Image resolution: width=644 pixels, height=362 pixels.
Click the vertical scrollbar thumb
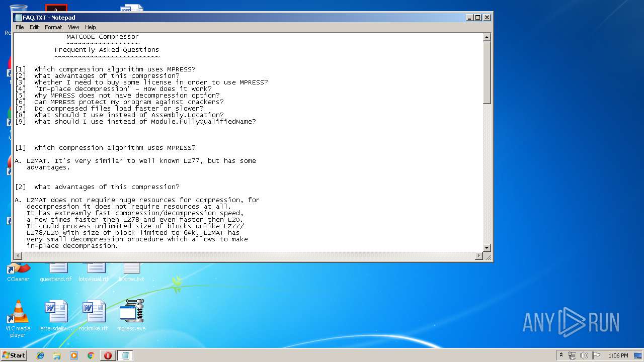(x=487, y=72)
